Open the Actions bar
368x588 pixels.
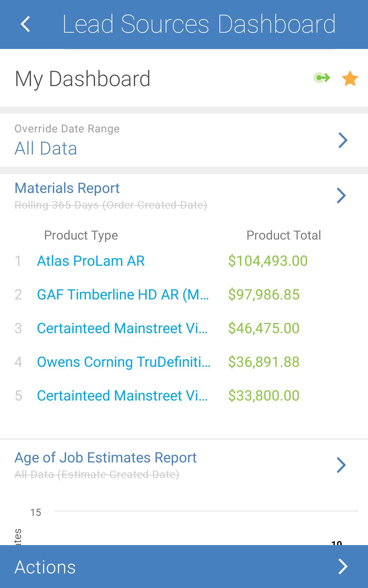pos(184,567)
